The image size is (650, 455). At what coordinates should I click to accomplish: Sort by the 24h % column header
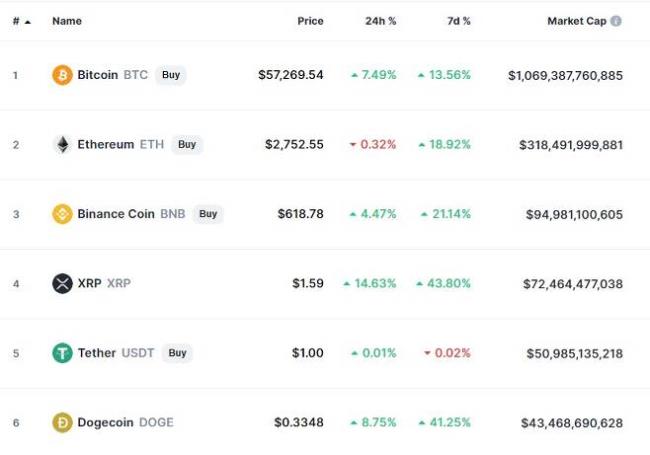click(x=381, y=21)
